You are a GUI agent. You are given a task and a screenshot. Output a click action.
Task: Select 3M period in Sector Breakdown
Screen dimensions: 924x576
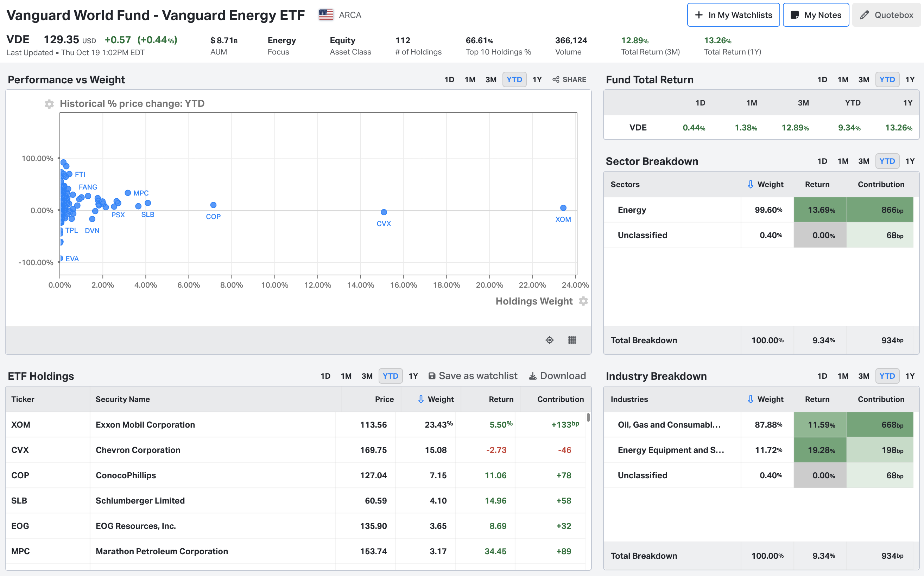click(x=864, y=161)
